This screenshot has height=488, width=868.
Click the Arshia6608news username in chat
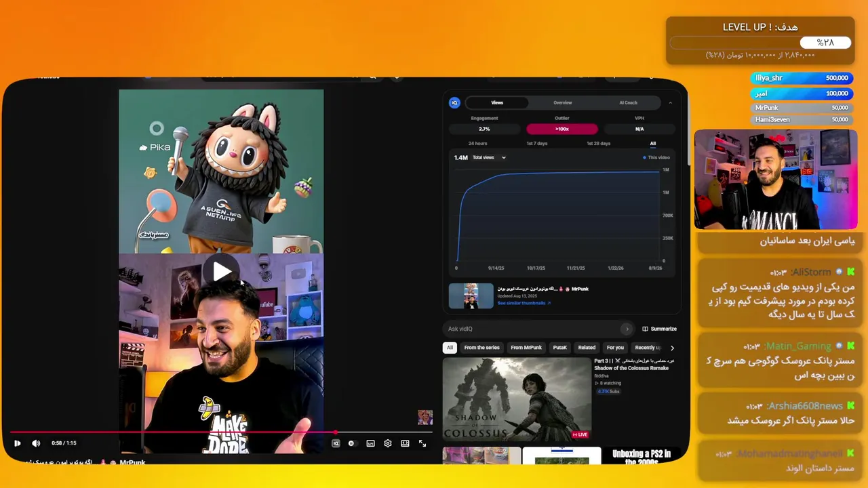[x=804, y=406]
